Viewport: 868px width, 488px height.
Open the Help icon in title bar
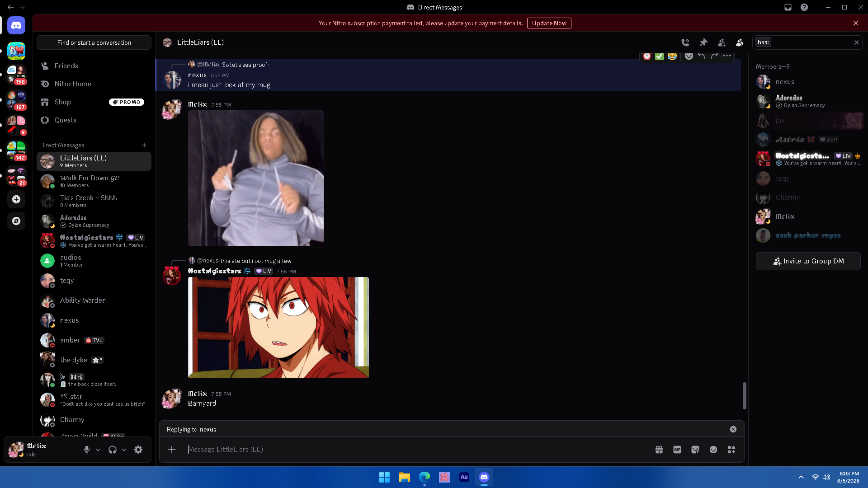pos(804,7)
